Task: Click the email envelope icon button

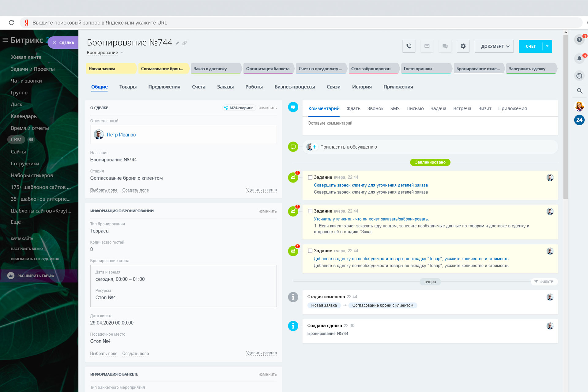Action: pos(427,46)
